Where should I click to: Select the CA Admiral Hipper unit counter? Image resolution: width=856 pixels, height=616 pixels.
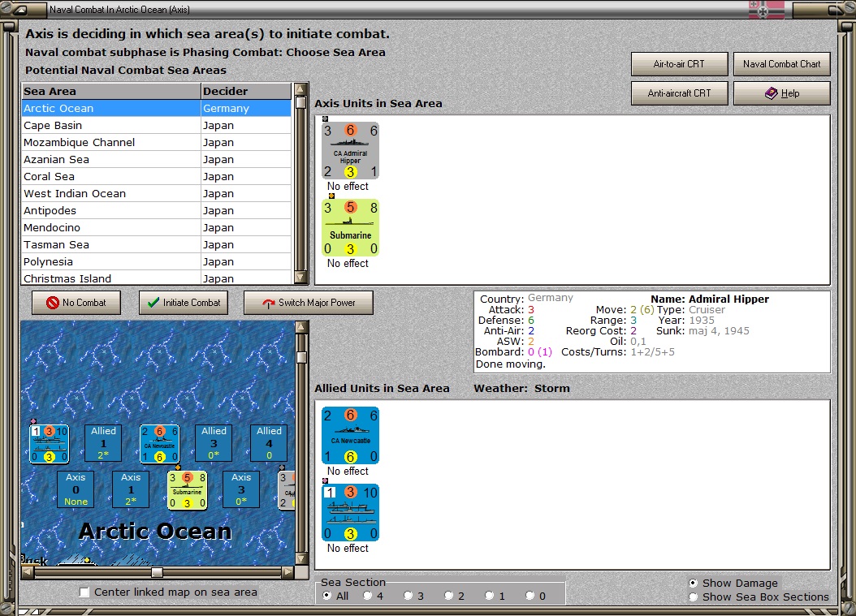pyautogui.click(x=350, y=151)
